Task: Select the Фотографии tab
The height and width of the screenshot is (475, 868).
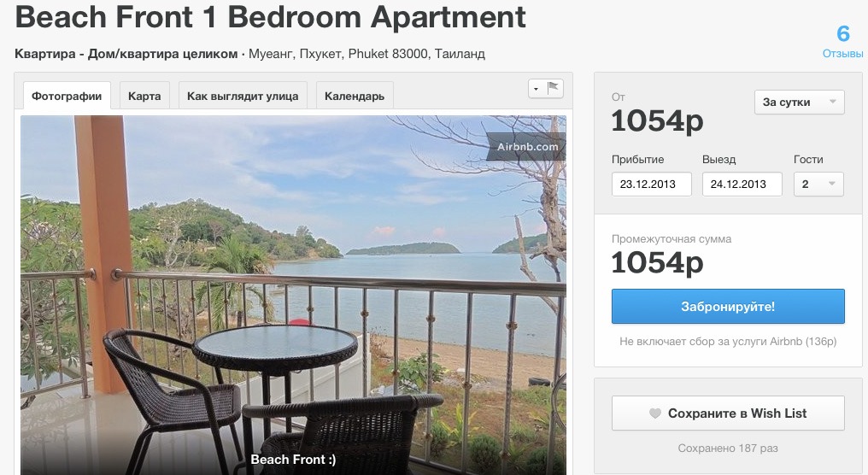Action: pyautogui.click(x=67, y=96)
